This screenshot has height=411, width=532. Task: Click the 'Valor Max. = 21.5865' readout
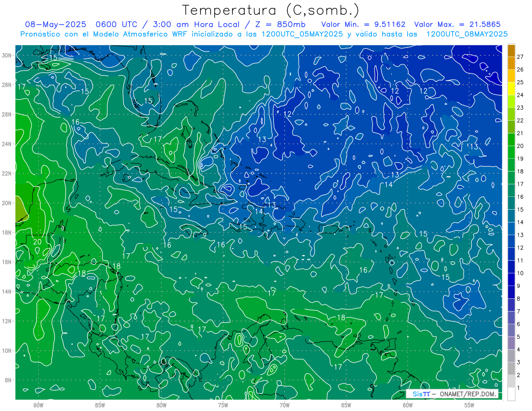457,24
